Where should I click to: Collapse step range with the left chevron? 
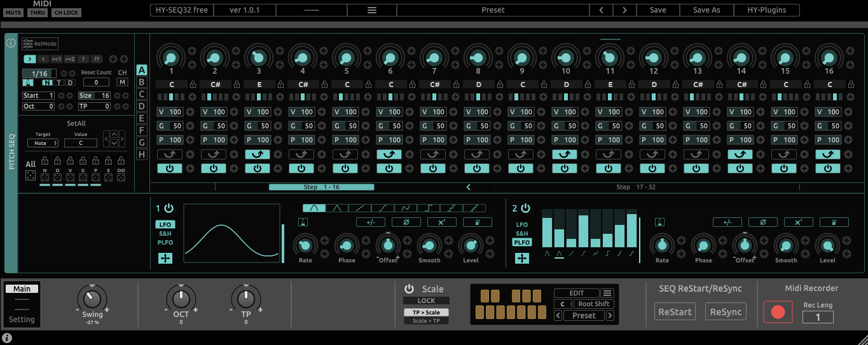(469, 187)
